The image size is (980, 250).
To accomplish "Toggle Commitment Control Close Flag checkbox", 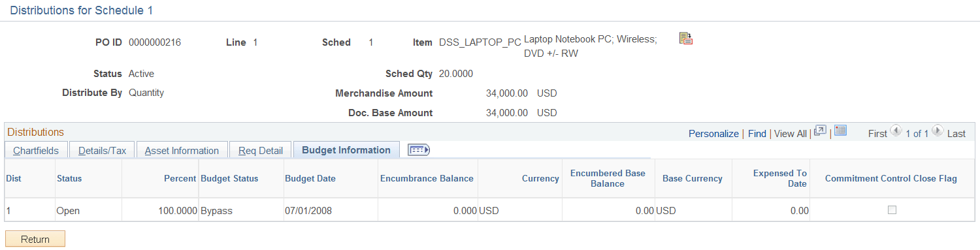I will click(892, 210).
